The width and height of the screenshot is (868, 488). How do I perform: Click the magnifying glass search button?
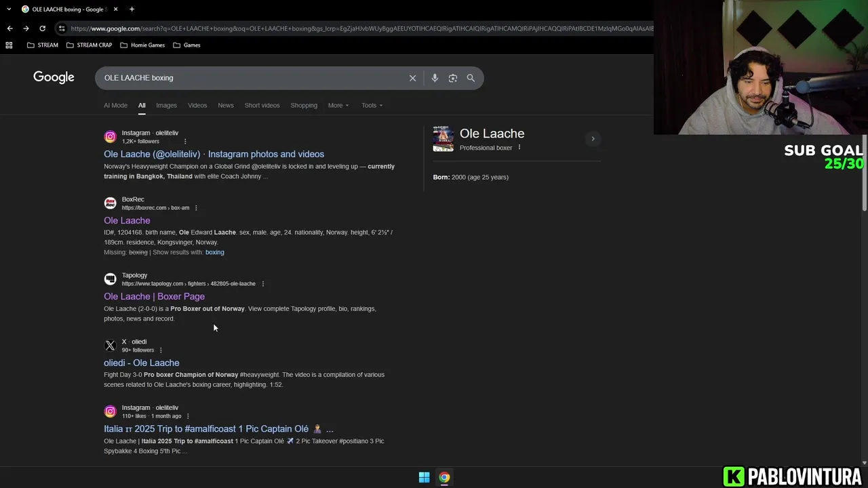pos(471,78)
